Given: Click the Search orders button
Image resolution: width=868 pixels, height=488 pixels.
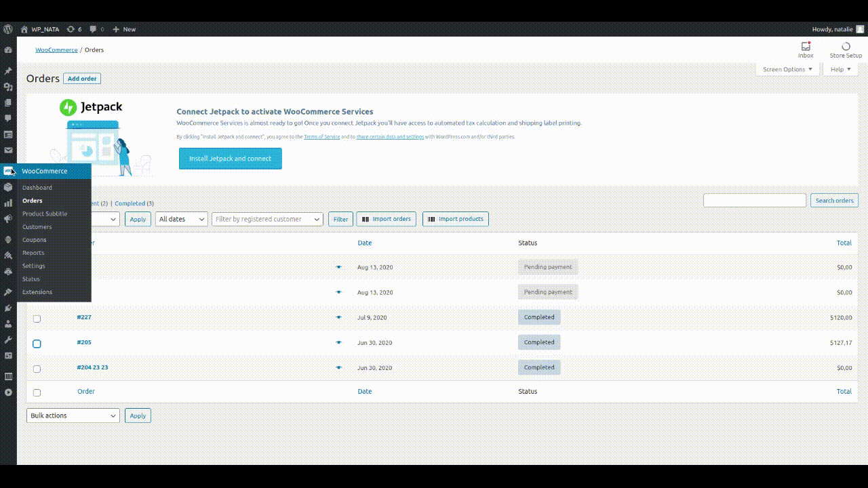Looking at the screenshot, I should tap(834, 201).
